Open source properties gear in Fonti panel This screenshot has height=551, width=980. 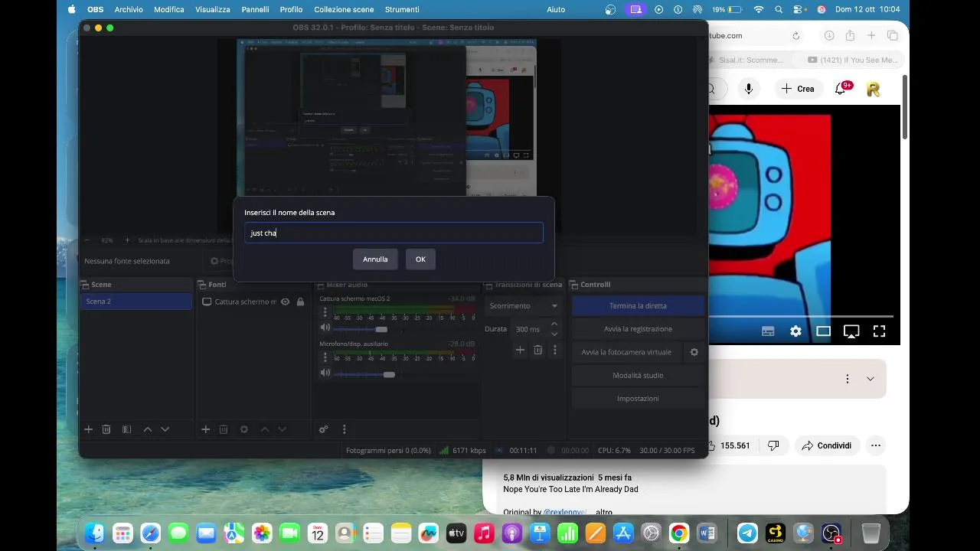[244, 429]
